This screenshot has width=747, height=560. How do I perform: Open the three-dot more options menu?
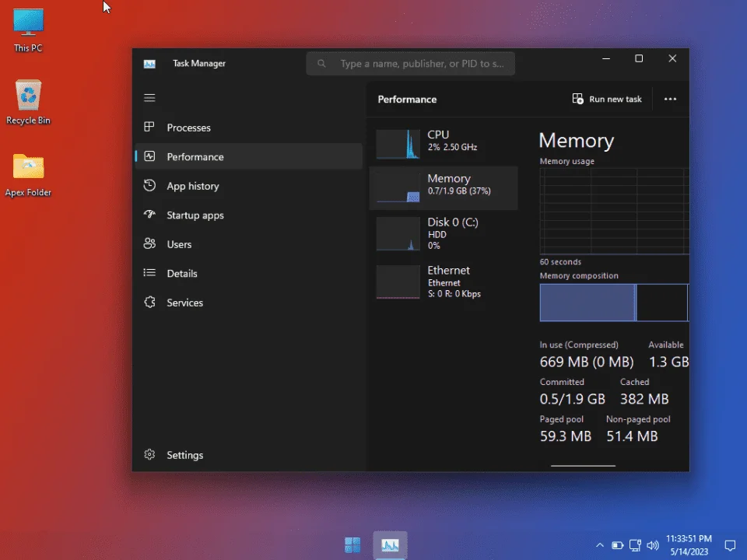pyautogui.click(x=670, y=99)
